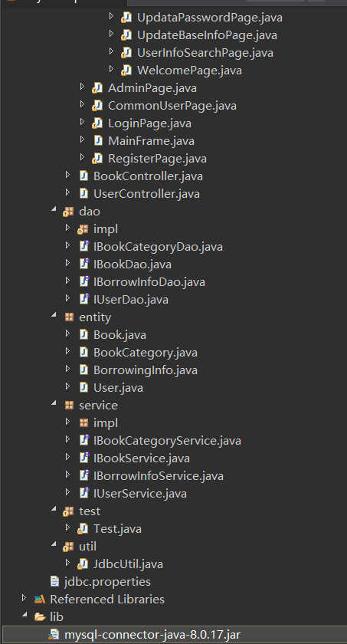The height and width of the screenshot is (644, 347).
Task: Click the UpdataPasswordPage.java file icon
Action: coord(126,18)
